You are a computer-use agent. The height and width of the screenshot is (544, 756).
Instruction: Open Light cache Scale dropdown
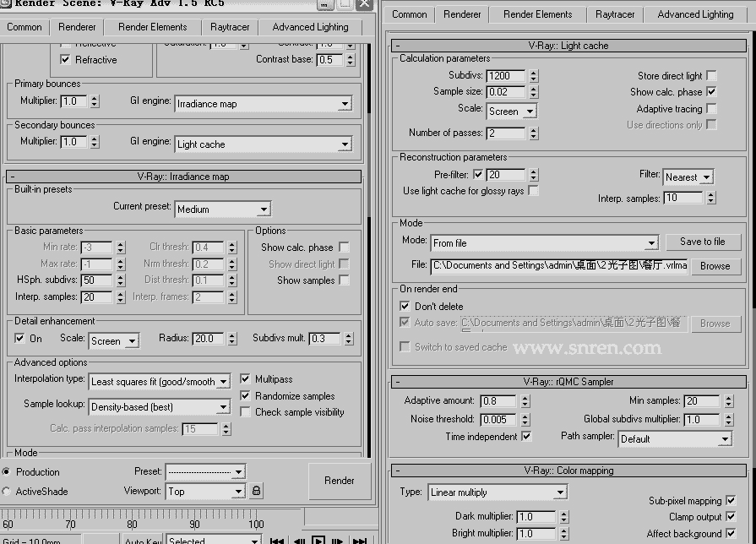[512, 112]
